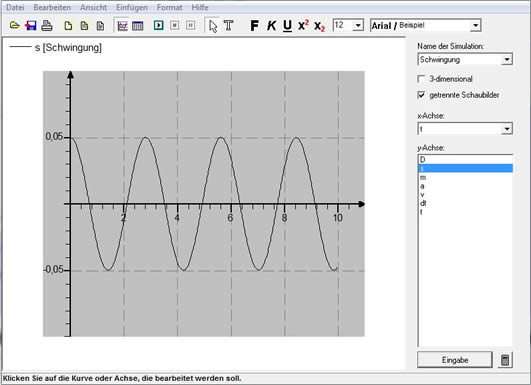Viewport: 531px width, 385px height.
Task: Click the blank new document icon
Action: pyautogui.click(x=68, y=26)
